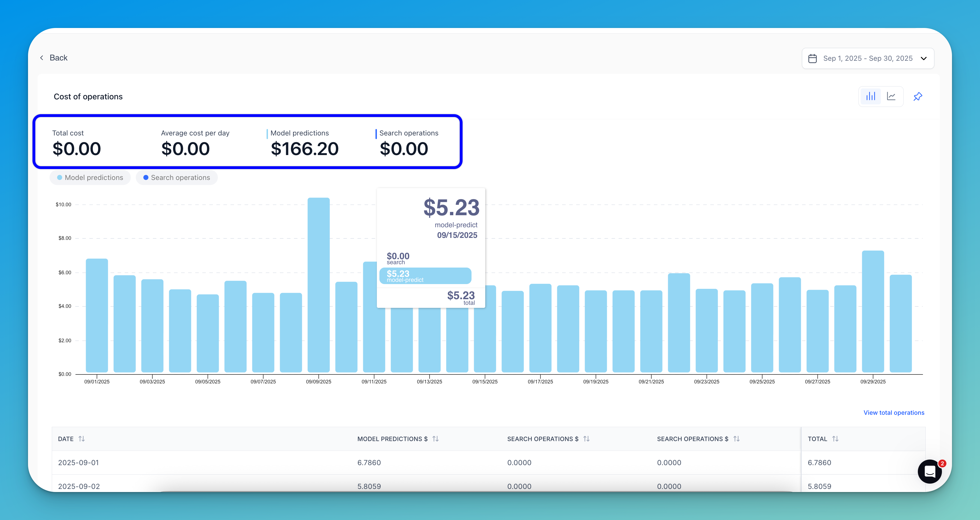The height and width of the screenshot is (520, 980).
Task: Expand date picker chevron arrow
Action: [923, 58]
